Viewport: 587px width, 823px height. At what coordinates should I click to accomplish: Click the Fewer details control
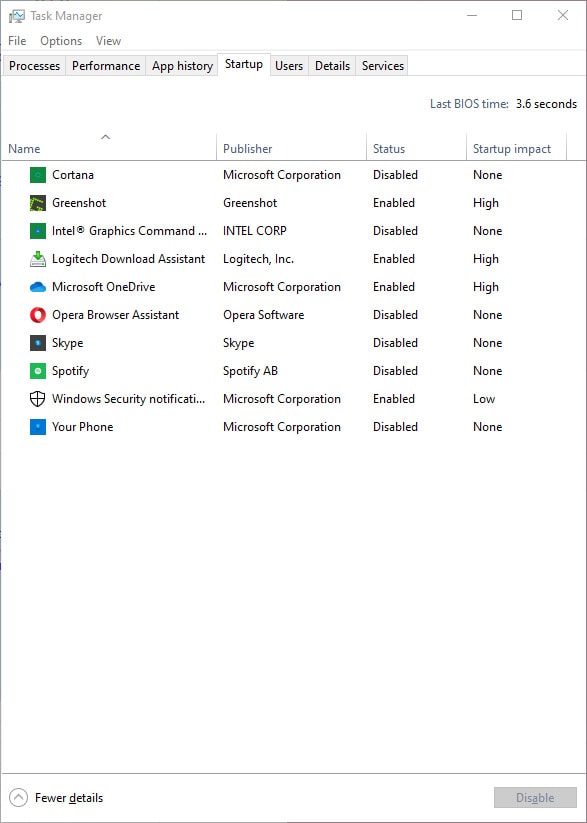coord(68,798)
